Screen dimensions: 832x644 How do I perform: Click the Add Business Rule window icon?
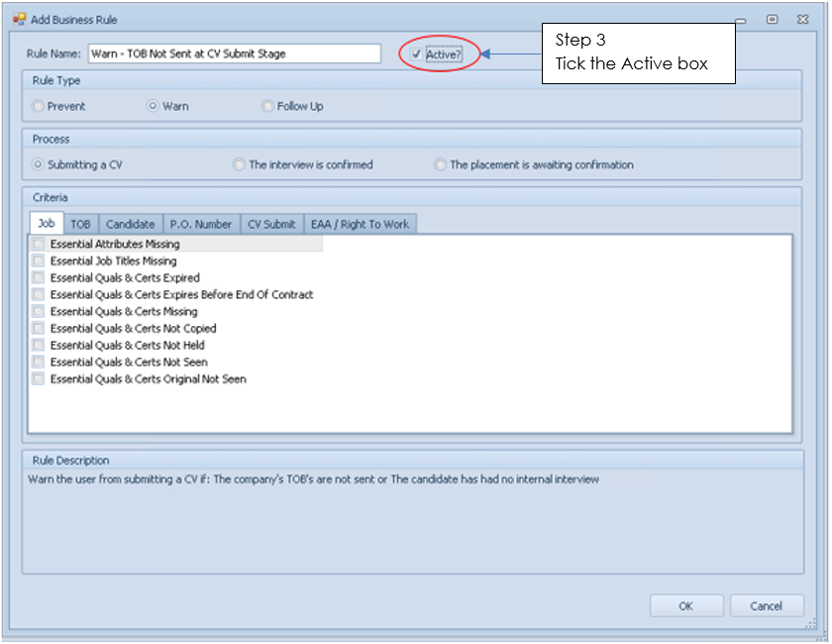[x=19, y=19]
